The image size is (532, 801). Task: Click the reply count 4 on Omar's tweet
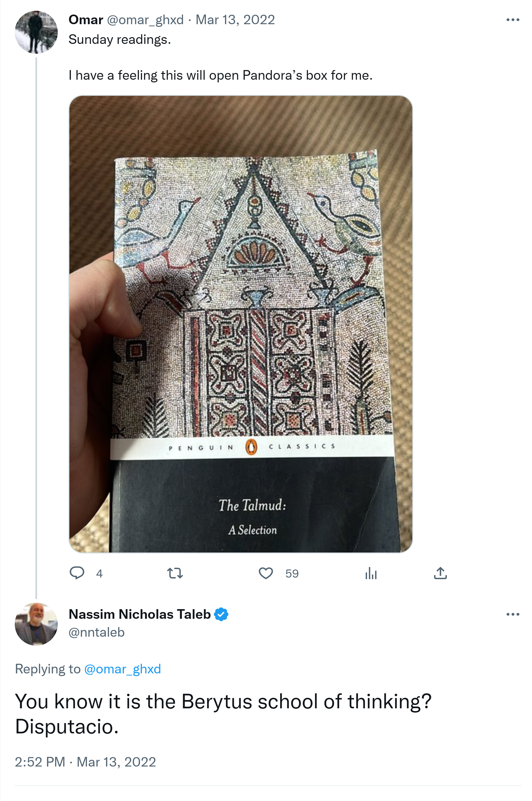(x=99, y=574)
